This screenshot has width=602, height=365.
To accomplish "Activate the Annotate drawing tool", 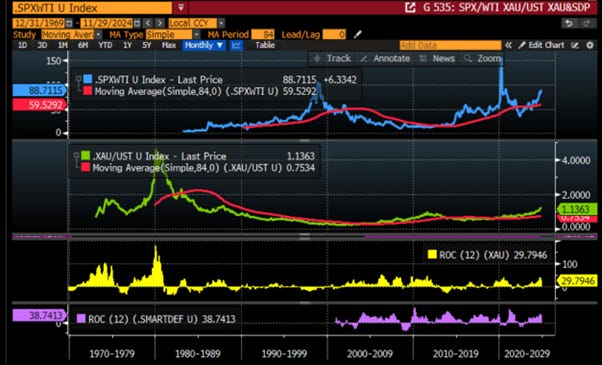I will (x=385, y=58).
